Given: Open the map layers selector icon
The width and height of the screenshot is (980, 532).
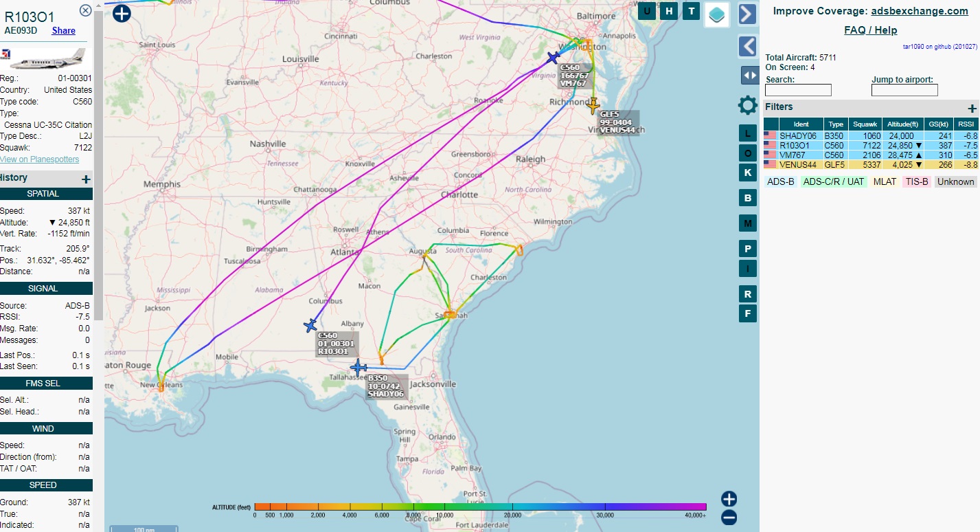Looking at the screenshot, I should tap(717, 14).
